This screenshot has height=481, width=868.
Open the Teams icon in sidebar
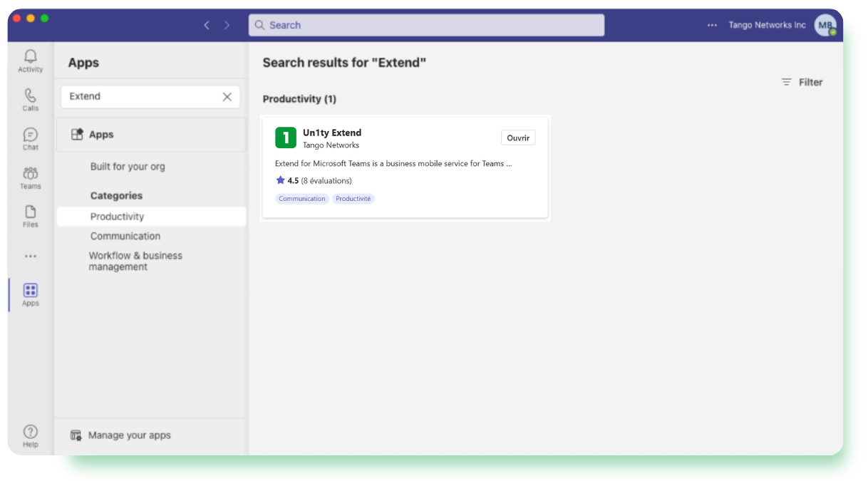pos(30,177)
